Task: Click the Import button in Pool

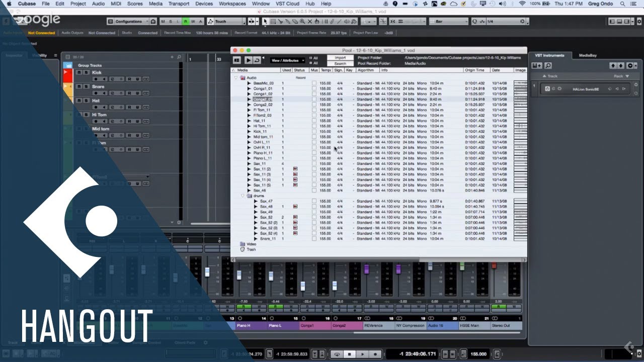Action: (340, 58)
